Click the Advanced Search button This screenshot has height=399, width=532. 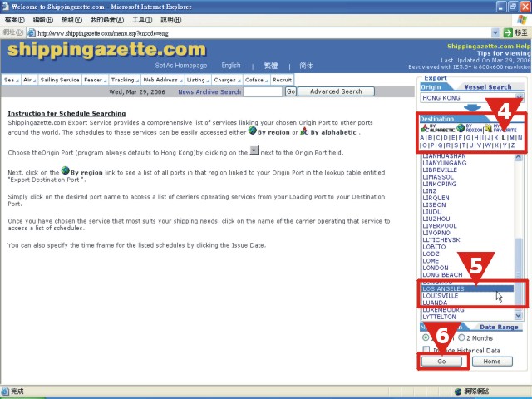pyautogui.click(x=336, y=91)
